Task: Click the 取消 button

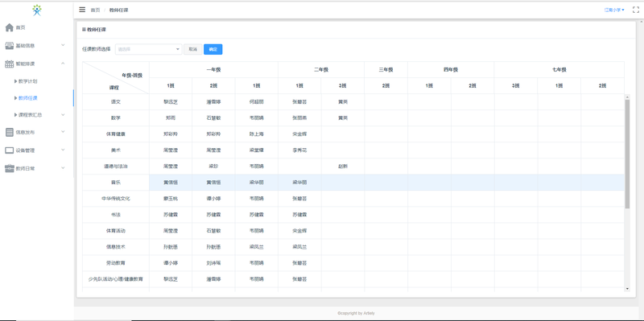Action: point(192,49)
